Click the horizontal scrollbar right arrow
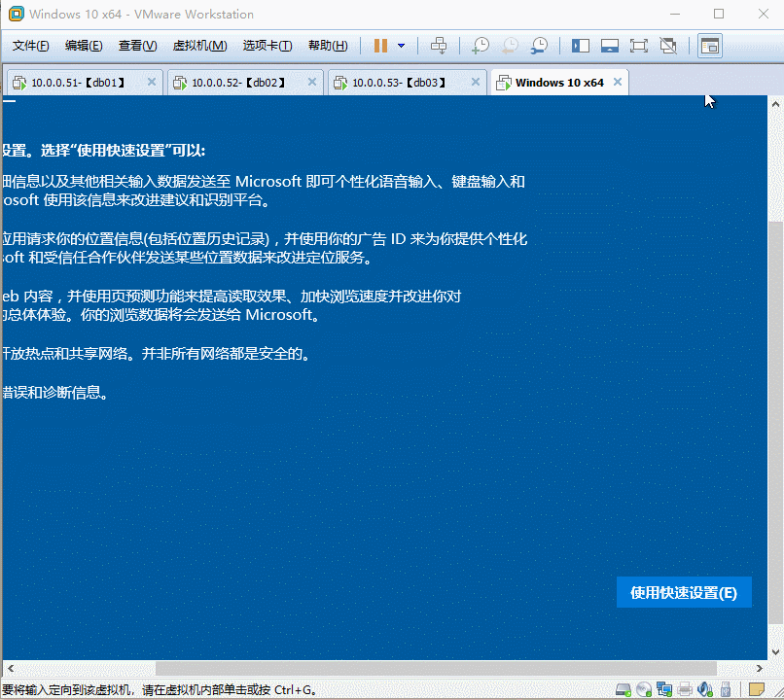The image size is (784, 700). (x=760, y=668)
